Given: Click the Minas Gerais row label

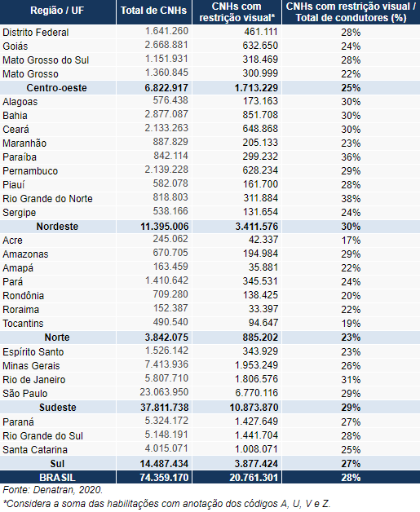Looking at the screenshot, I should (31, 366).
